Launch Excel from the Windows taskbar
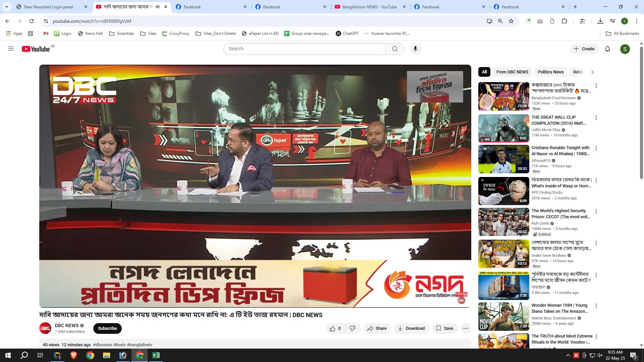This screenshot has height=362, width=644. (x=156, y=355)
